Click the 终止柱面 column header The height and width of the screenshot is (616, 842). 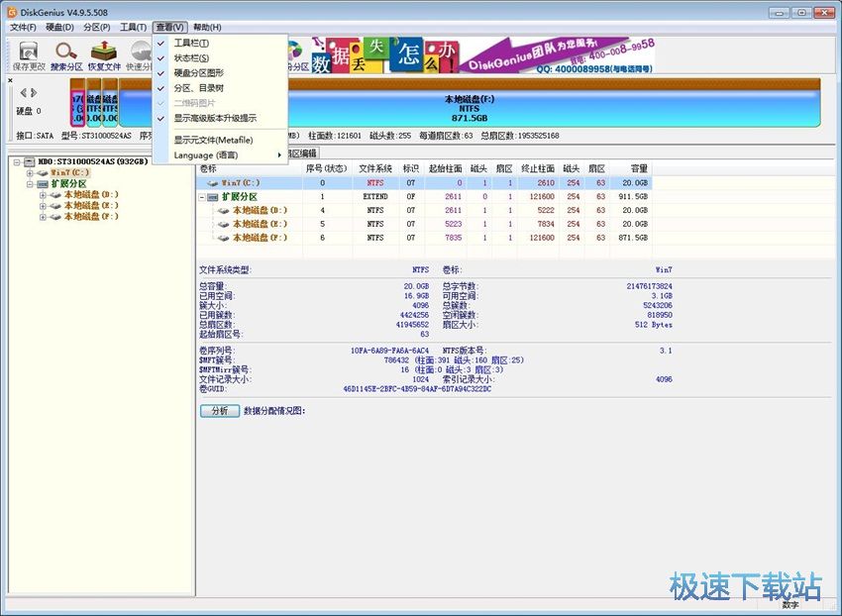click(x=538, y=168)
